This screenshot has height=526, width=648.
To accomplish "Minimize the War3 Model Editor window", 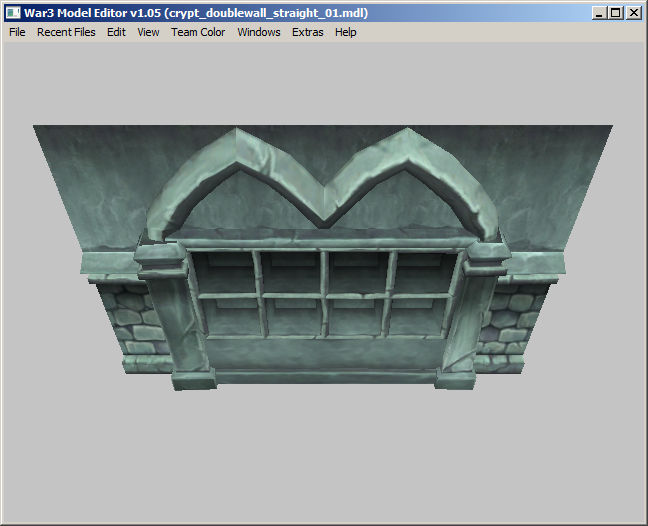I will tap(599, 13).
